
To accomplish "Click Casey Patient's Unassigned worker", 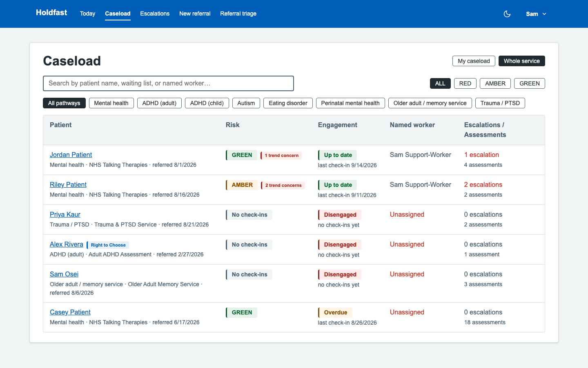I will [x=407, y=312].
